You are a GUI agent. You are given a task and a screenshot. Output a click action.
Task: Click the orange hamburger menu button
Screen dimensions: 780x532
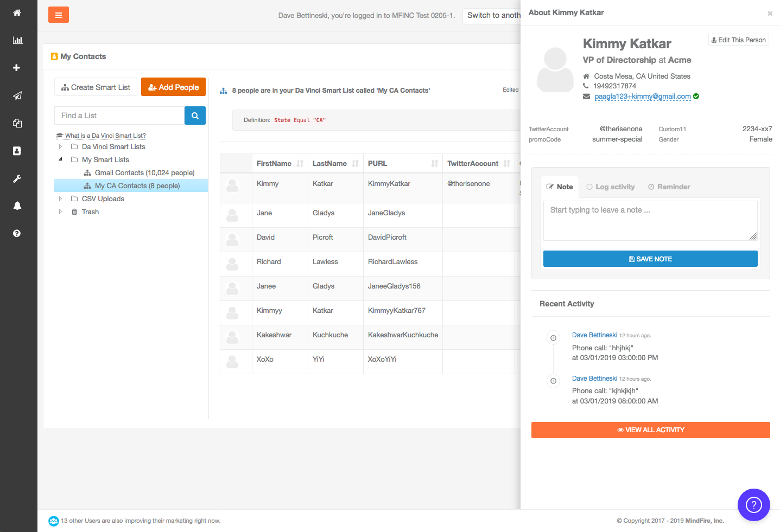(x=59, y=15)
